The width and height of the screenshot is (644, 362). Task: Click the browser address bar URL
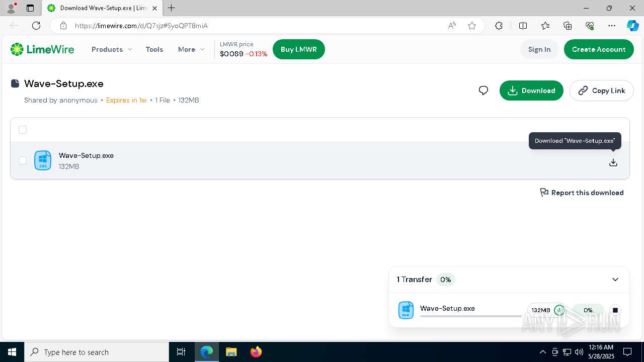[x=141, y=26]
